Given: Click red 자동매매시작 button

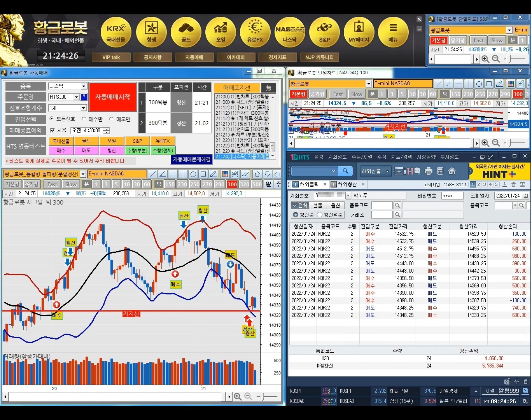Looking at the screenshot, I should pos(113,97).
